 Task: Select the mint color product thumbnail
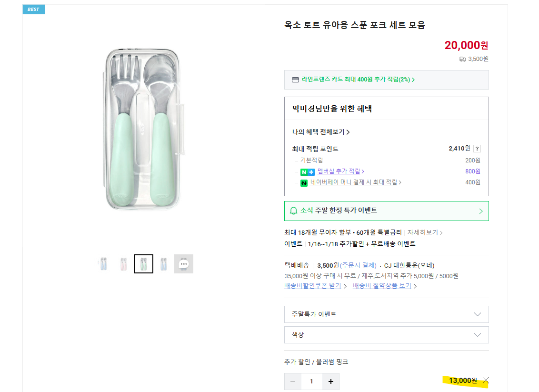pos(143,263)
